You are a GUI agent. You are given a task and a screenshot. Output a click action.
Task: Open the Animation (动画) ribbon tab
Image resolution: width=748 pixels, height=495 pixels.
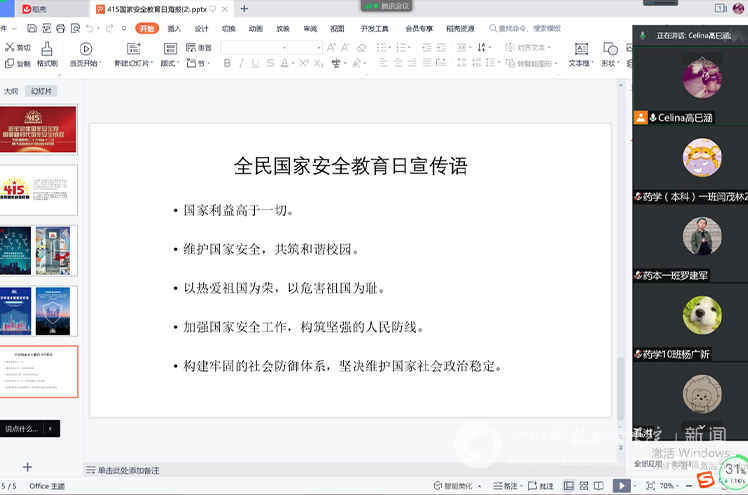tap(256, 29)
